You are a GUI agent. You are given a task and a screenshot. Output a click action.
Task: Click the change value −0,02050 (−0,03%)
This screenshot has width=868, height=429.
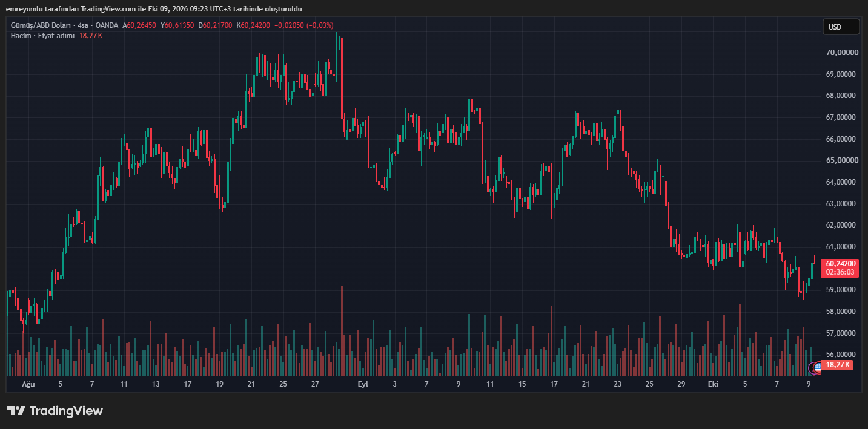pyautogui.click(x=304, y=25)
